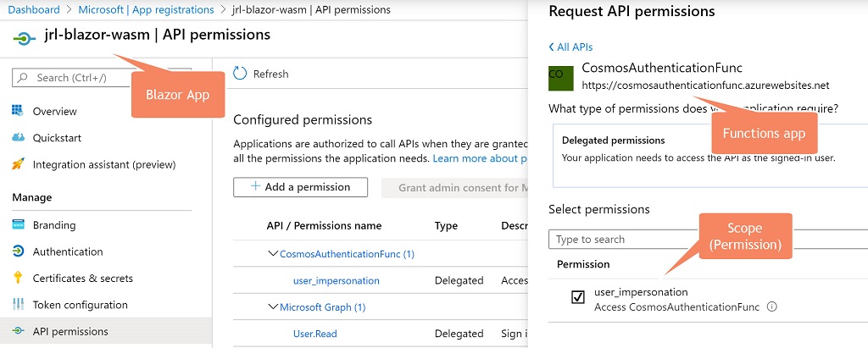The width and height of the screenshot is (868, 348).
Task: Select the Delegated permissions card
Action: (x=710, y=156)
